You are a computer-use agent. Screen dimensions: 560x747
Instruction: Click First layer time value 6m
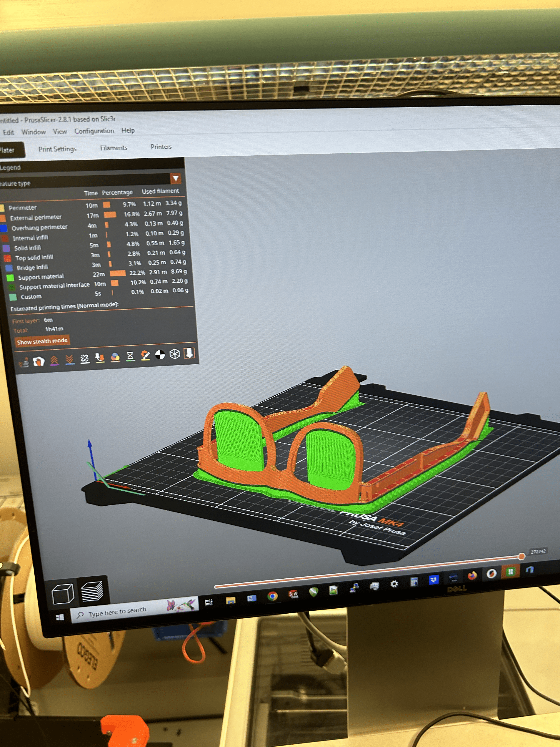click(x=48, y=320)
